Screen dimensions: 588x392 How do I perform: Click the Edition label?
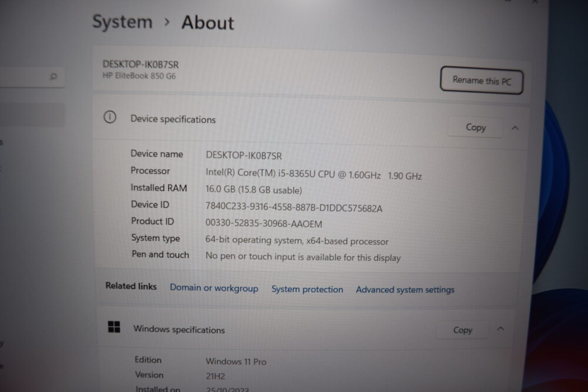pyautogui.click(x=148, y=360)
